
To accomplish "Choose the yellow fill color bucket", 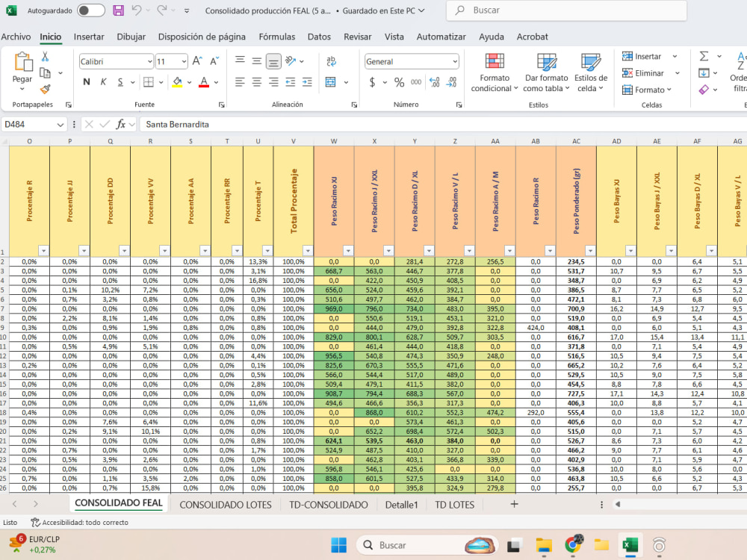I will 177,82.
